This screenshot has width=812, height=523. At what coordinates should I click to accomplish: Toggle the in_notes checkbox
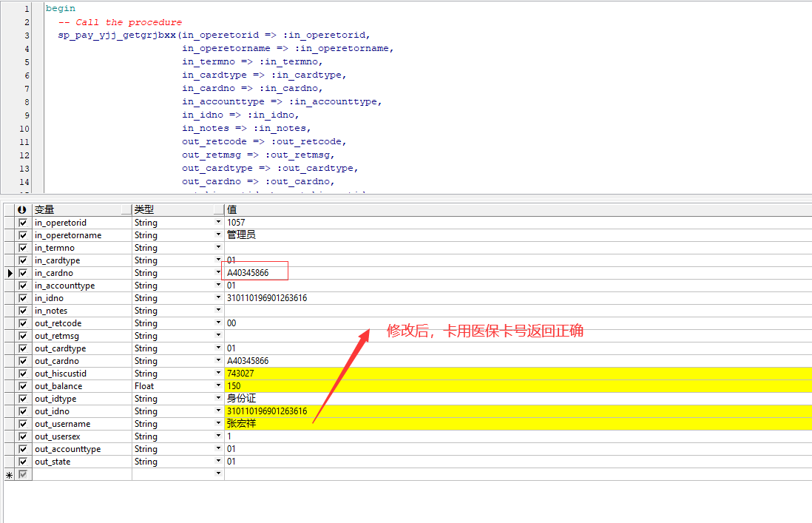(x=23, y=311)
